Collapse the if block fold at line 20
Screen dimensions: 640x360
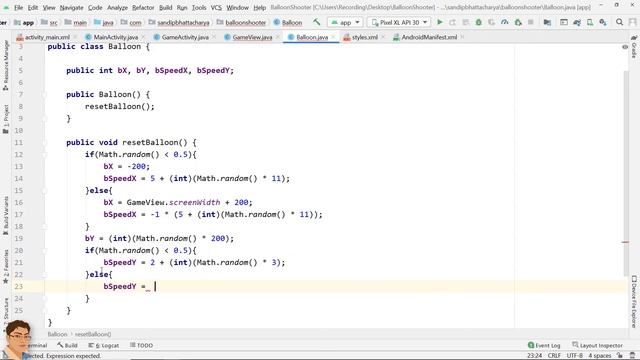click(x=44, y=251)
